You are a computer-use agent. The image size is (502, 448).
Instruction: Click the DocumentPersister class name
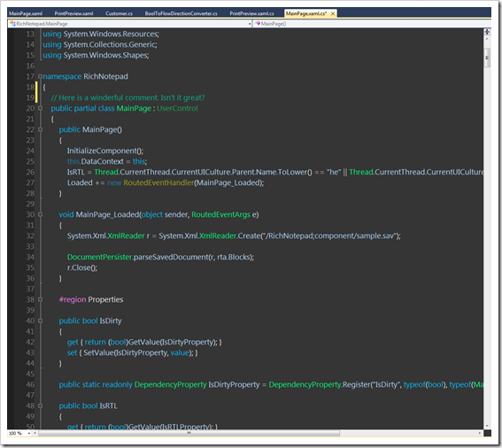point(99,257)
